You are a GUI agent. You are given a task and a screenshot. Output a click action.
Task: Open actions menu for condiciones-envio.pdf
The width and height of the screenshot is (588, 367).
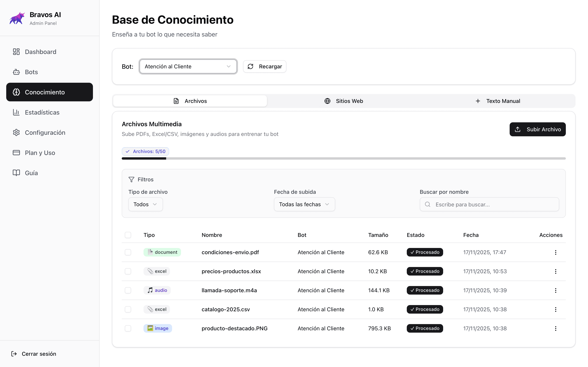(x=556, y=252)
